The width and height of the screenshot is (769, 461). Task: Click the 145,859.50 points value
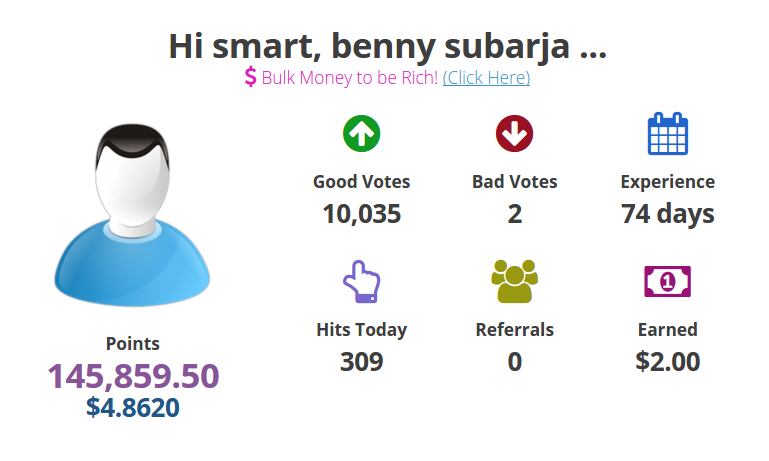(133, 376)
